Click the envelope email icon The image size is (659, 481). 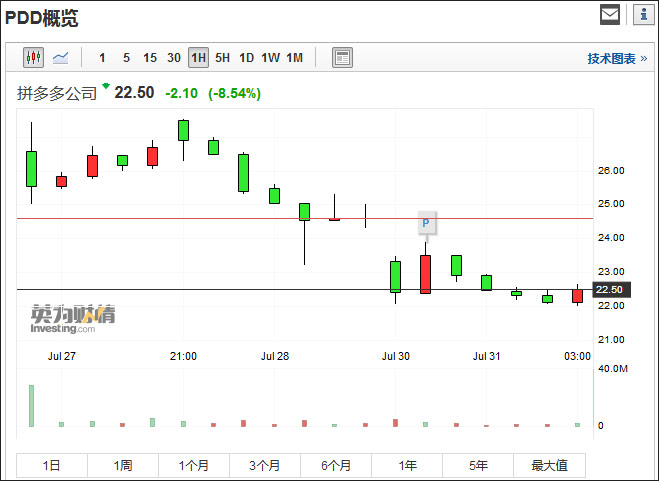609,15
